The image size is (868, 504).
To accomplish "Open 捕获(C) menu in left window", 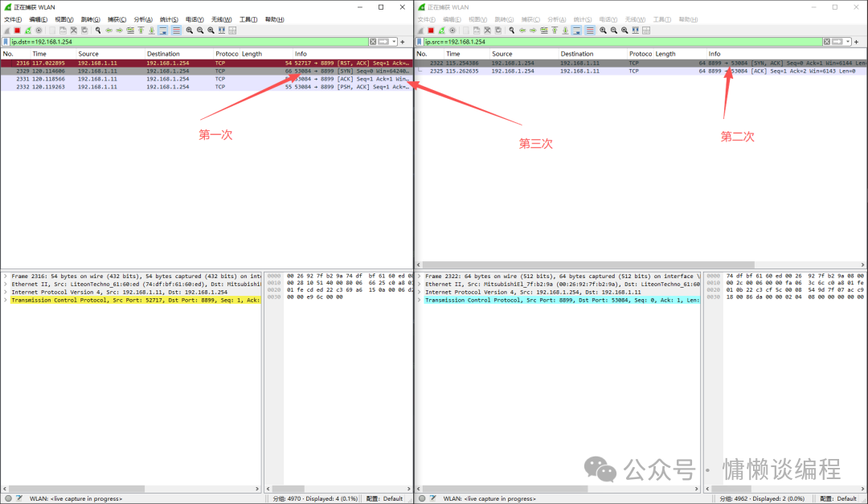I will 117,19.
